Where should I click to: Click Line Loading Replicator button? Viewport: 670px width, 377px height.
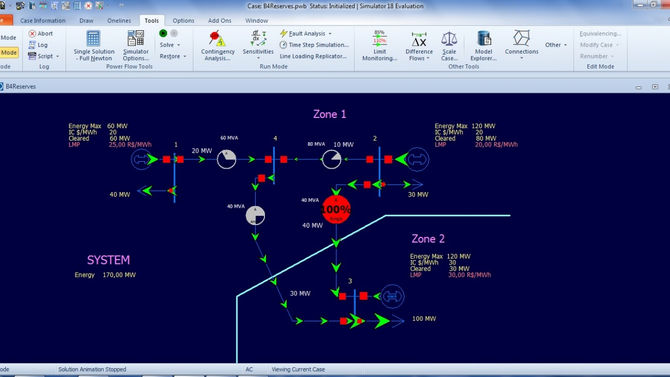tap(313, 56)
